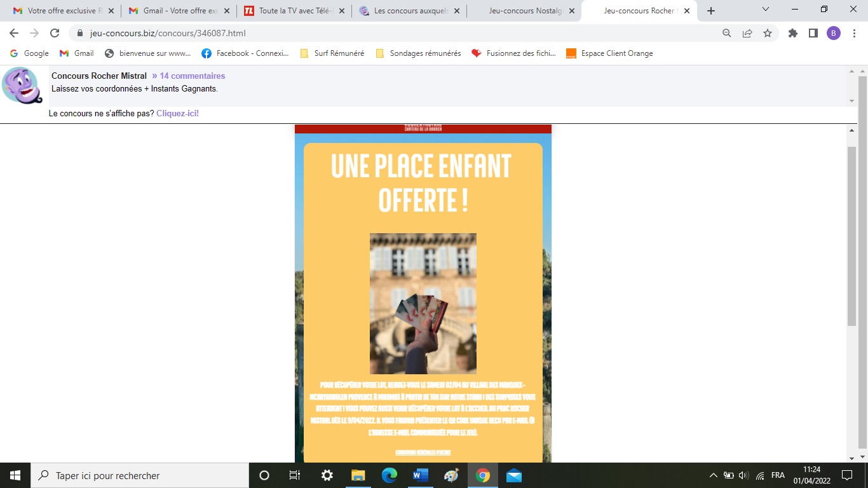
Task: Go back to the previous page
Action: coord(14,33)
